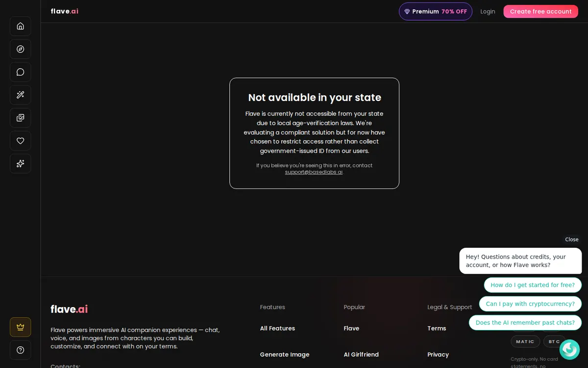Click the Login link
588x368 pixels.
click(x=488, y=11)
